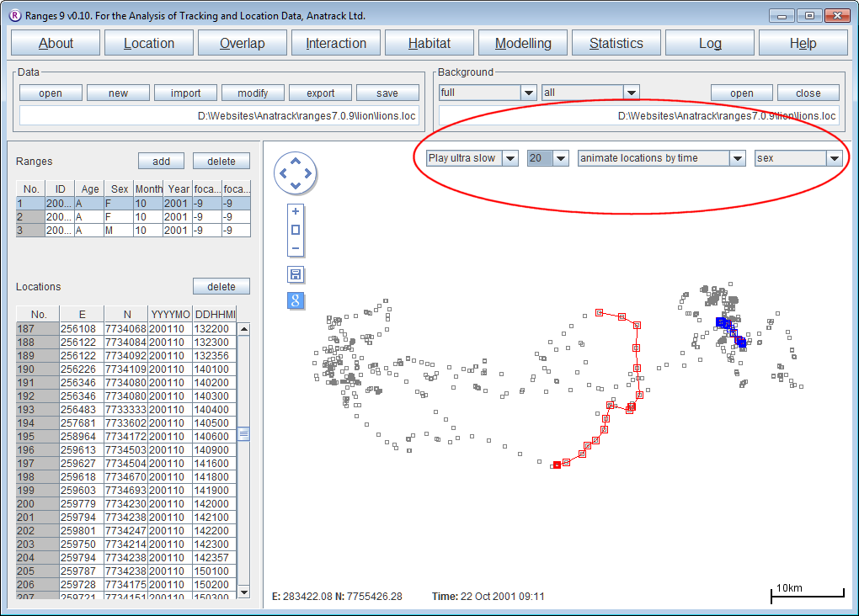Open the animate locations by time dropdown
This screenshot has width=859, height=616.
click(738, 158)
